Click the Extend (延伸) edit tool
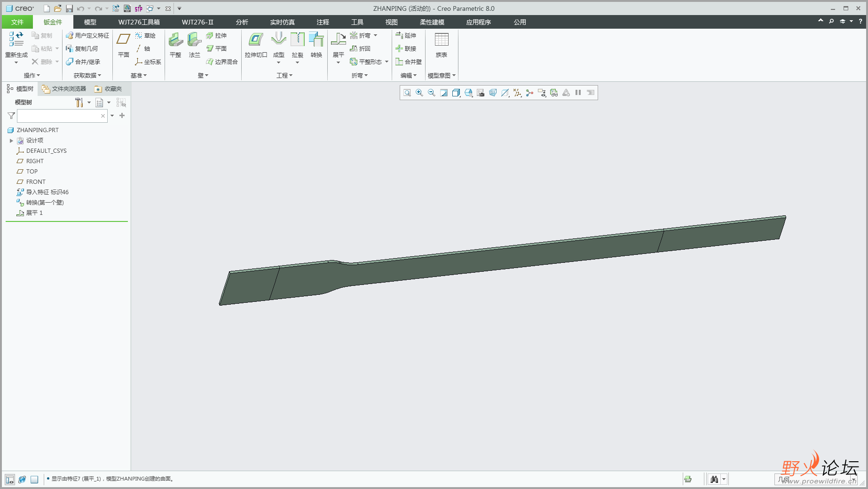 coord(406,36)
